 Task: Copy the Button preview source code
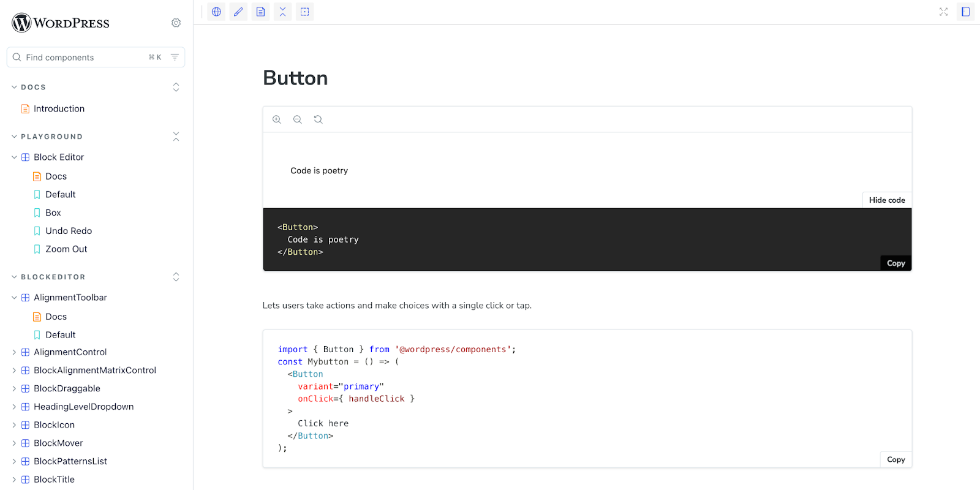pos(896,263)
